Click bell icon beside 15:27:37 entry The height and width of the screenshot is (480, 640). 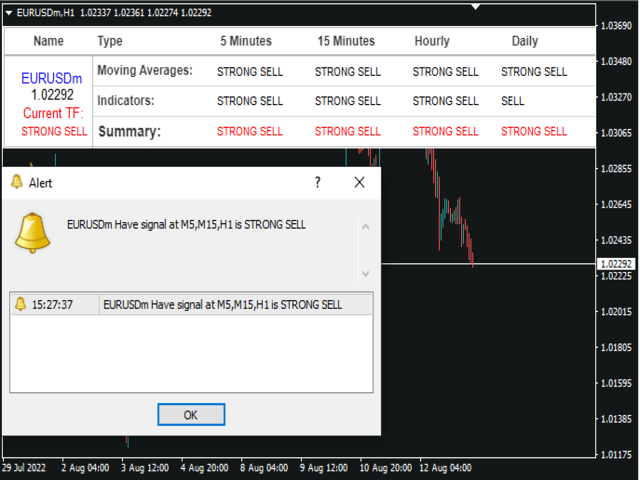(x=20, y=304)
